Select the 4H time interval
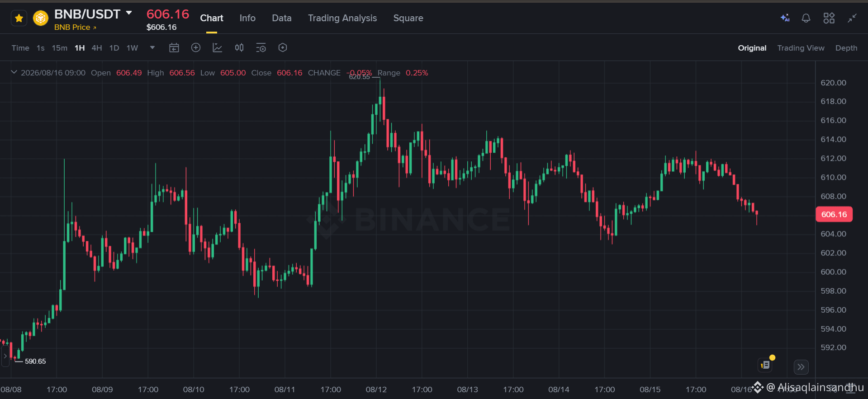The height and width of the screenshot is (399, 868). [x=97, y=48]
